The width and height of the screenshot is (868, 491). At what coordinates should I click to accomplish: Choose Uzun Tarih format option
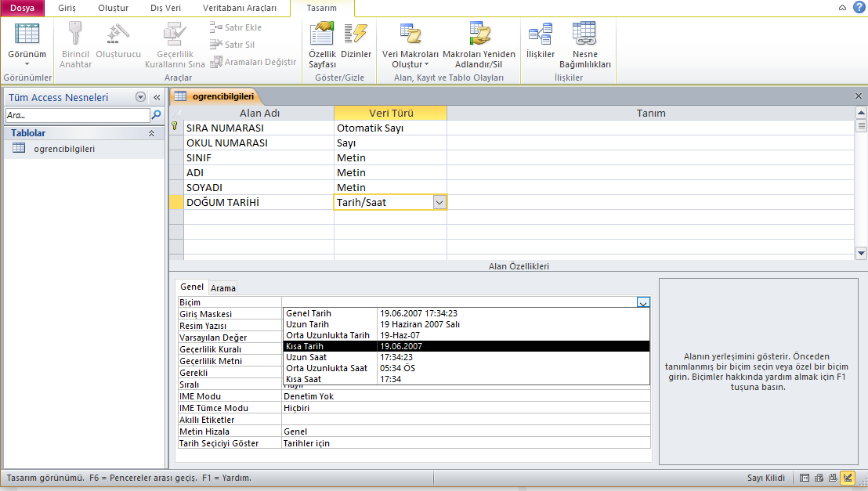(x=466, y=324)
